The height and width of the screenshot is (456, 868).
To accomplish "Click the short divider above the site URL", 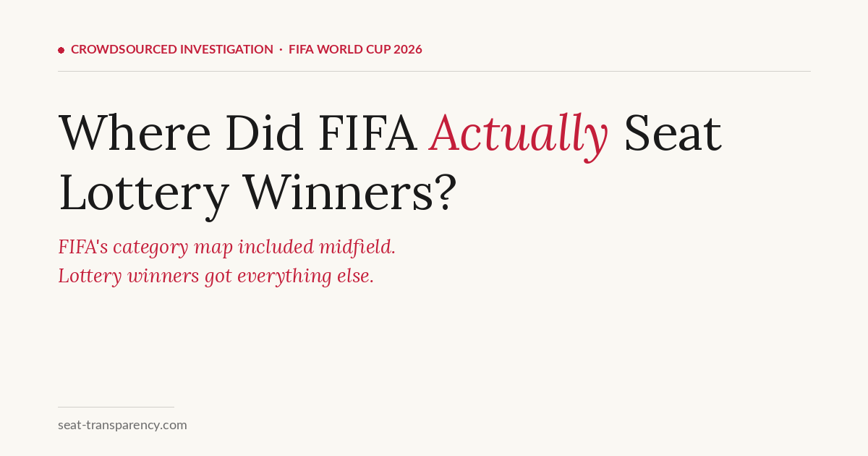I will [x=116, y=407].
